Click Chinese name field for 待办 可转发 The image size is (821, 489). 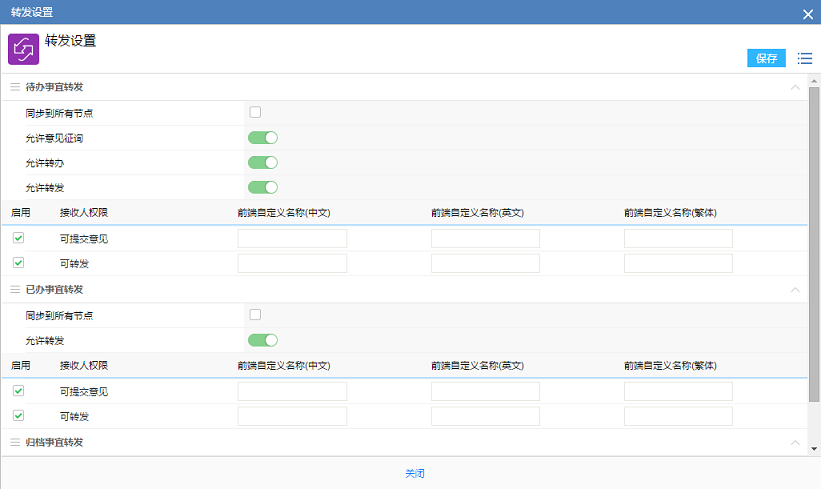coord(292,263)
